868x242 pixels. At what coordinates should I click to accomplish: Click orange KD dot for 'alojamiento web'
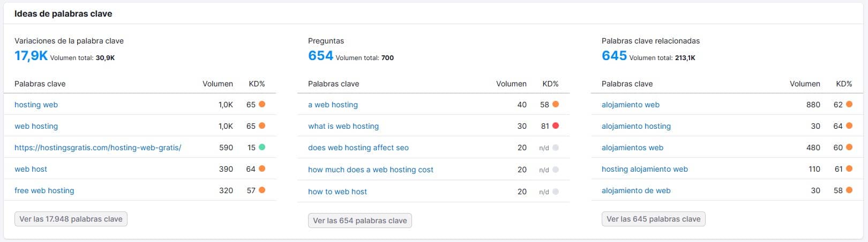coord(849,104)
